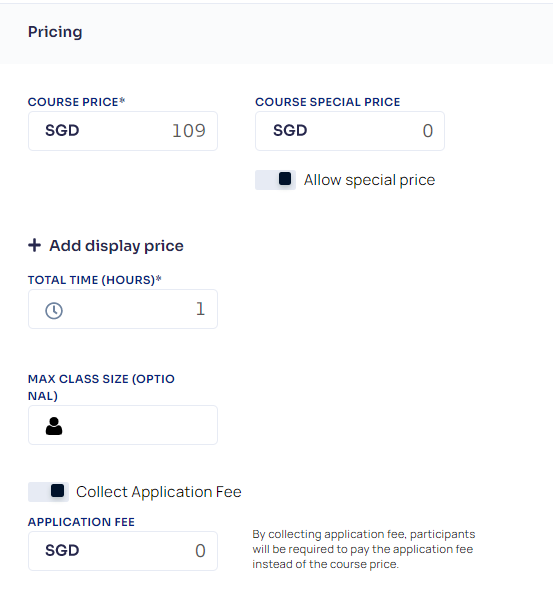Image resolution: width=553 pixels, height=606 pixels.
Task: Click the Add display price link text
Action: 116,246
